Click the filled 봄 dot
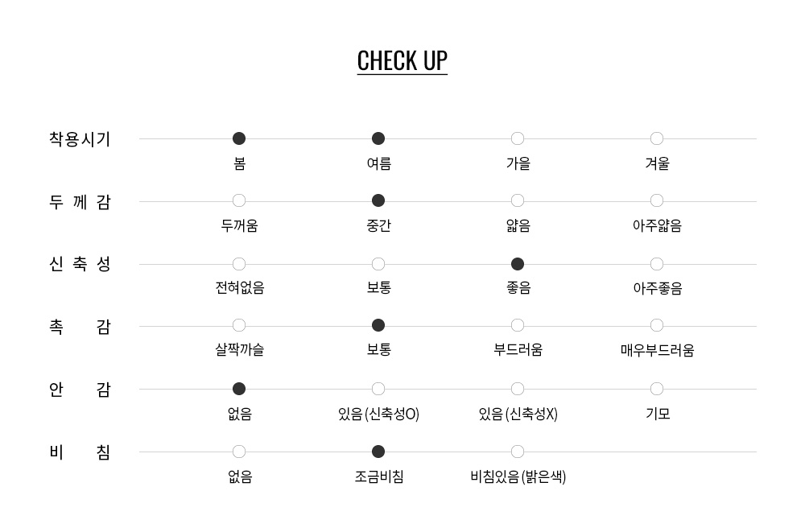The width and height of the screenshot is (805, 532). point(239,138)
